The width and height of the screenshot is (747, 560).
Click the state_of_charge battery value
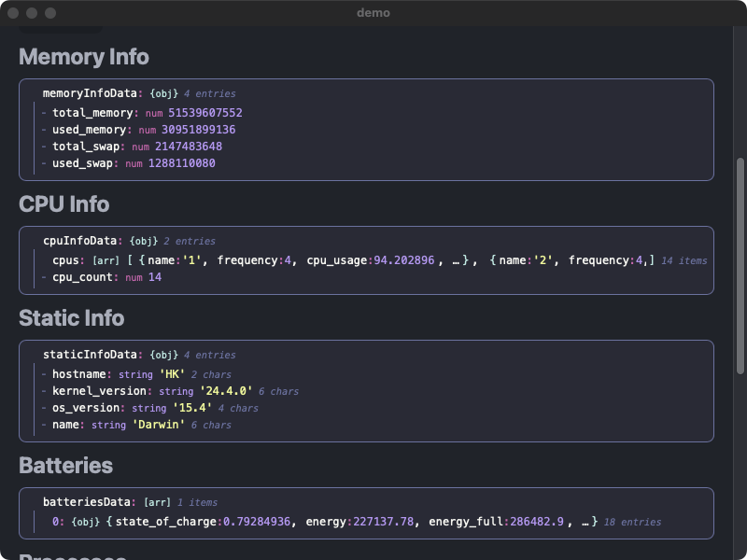[x=253, y=522]
